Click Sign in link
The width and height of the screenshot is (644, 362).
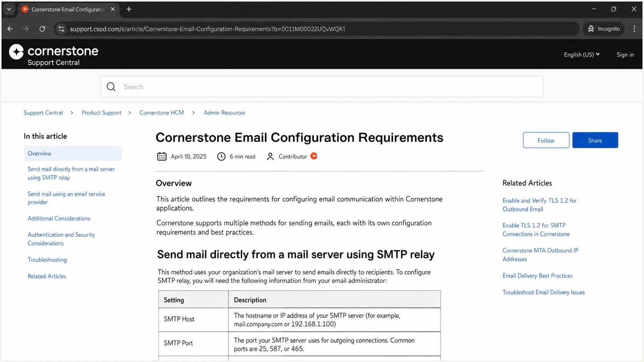click(x=625, y=55)
